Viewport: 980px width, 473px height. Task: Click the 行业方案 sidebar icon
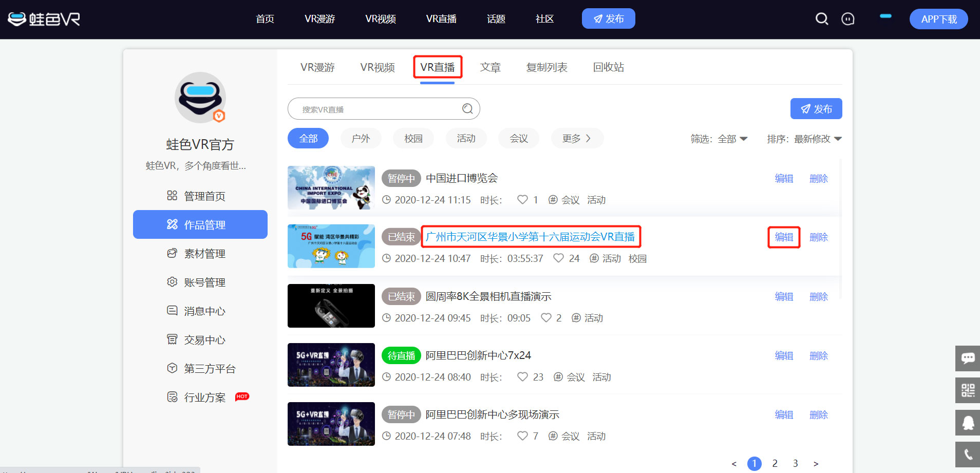172,397
